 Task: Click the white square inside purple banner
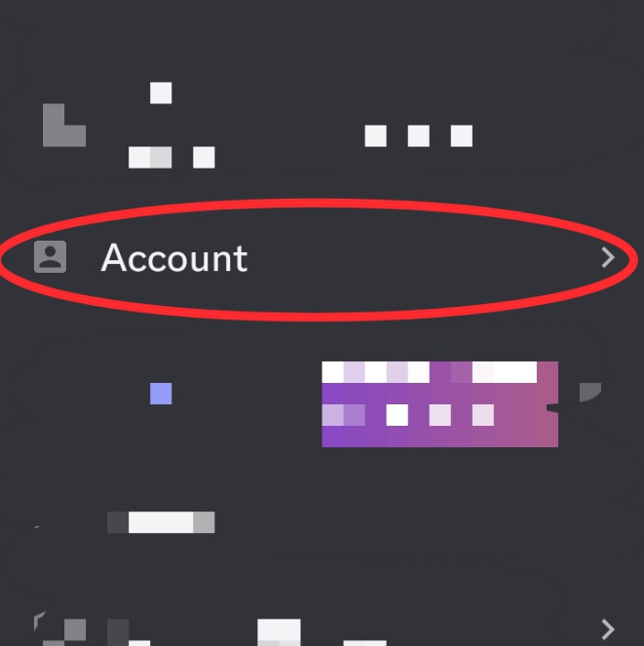click(x=398, y=415)
